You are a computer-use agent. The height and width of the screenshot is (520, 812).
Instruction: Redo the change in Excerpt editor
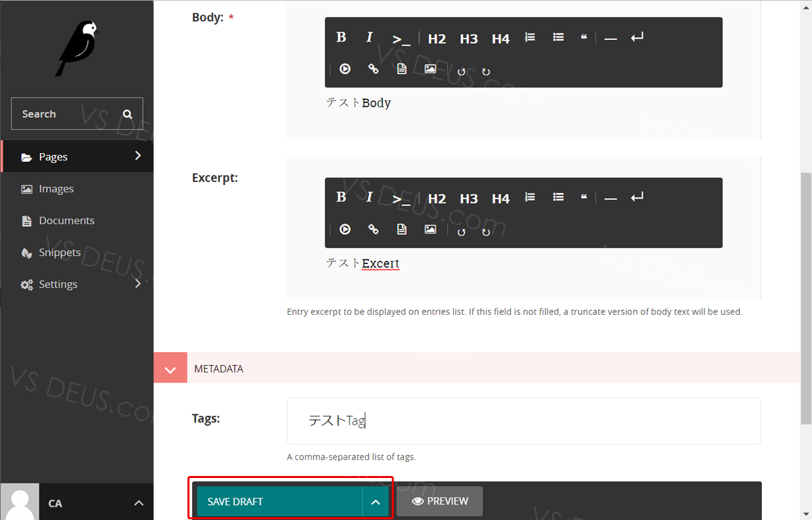point(486,232)
